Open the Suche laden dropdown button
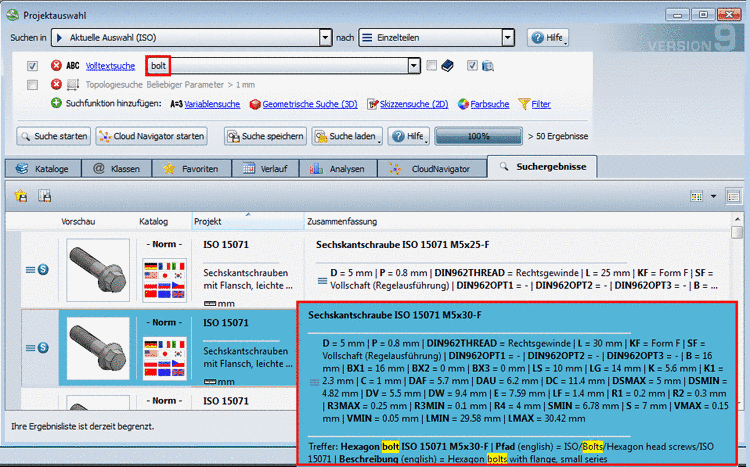The height and width of the screenshot is (467, 750). pyautogui.click(x=347, y=136)
